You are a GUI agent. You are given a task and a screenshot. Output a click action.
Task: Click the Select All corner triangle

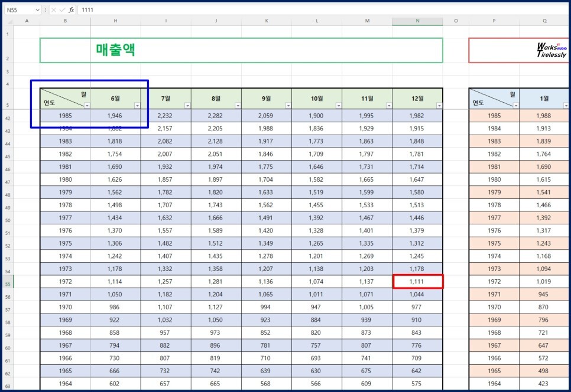(10, 21)
